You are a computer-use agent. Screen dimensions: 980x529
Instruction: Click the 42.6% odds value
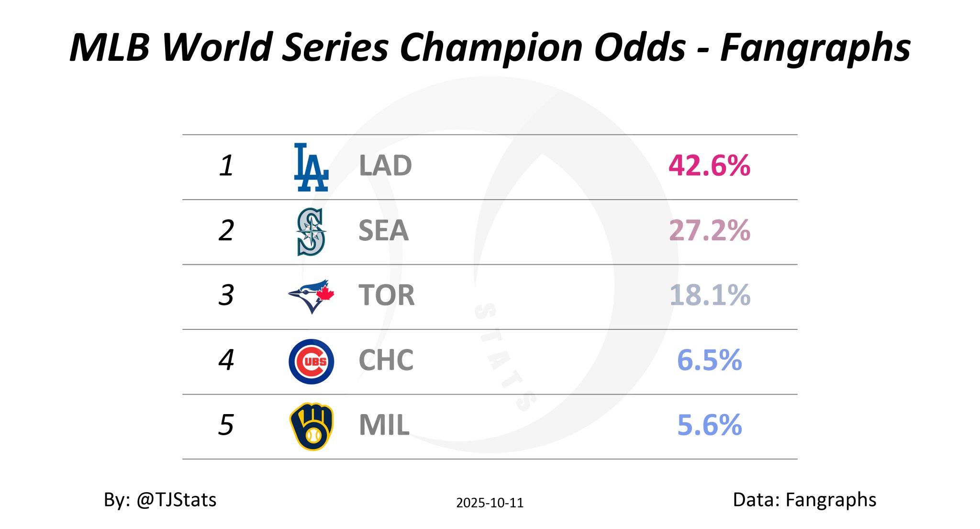point(709,166)
